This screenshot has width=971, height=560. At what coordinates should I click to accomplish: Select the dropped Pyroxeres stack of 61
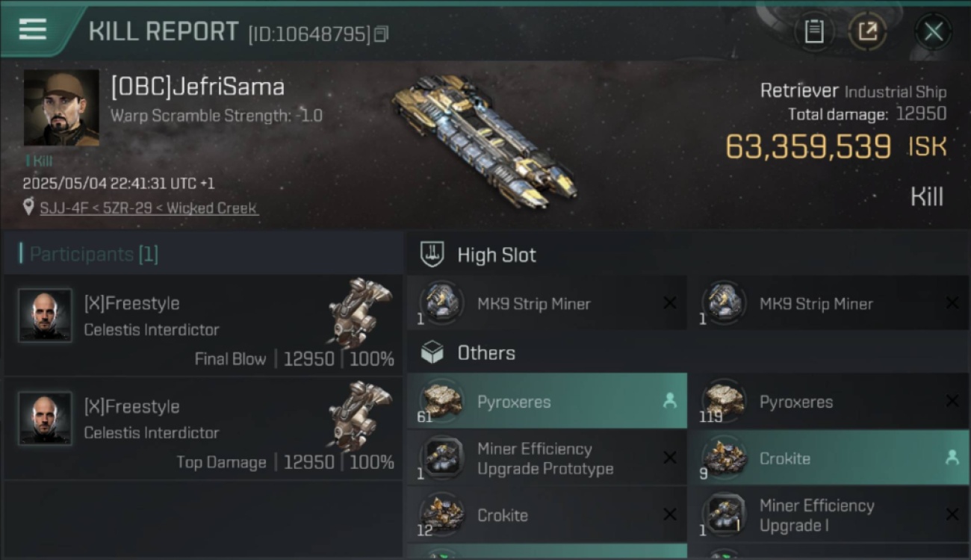(547, 401)
